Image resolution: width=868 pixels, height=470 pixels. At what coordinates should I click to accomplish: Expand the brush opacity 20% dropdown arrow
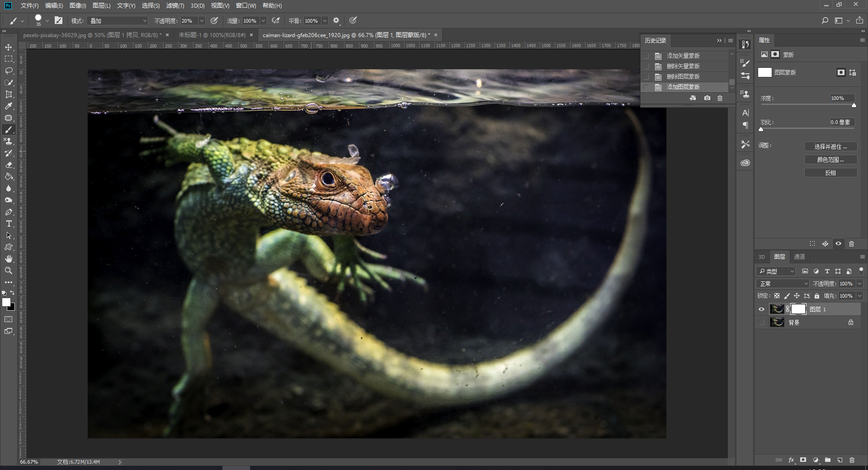point(202,21)
